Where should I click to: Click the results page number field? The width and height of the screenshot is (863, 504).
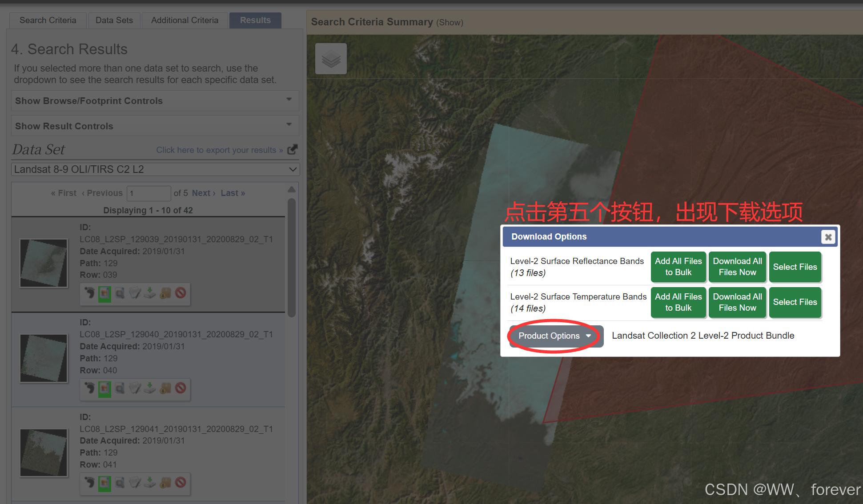(x=149, y=193)
